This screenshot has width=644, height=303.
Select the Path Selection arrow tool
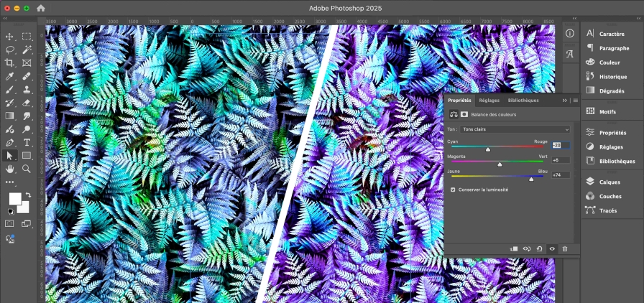pos(9,156)
